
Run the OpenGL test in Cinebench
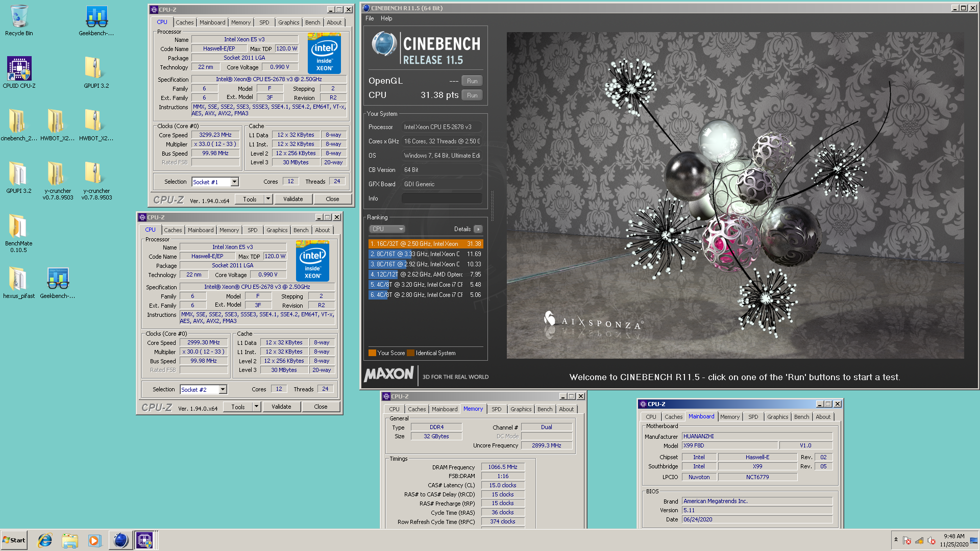[472, 81]
